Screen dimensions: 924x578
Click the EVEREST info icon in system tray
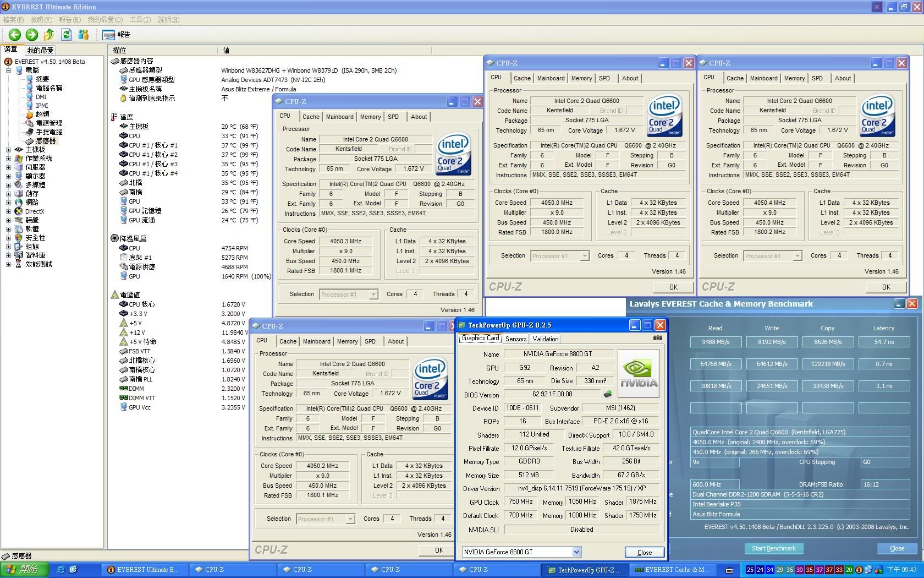(859, 570)
